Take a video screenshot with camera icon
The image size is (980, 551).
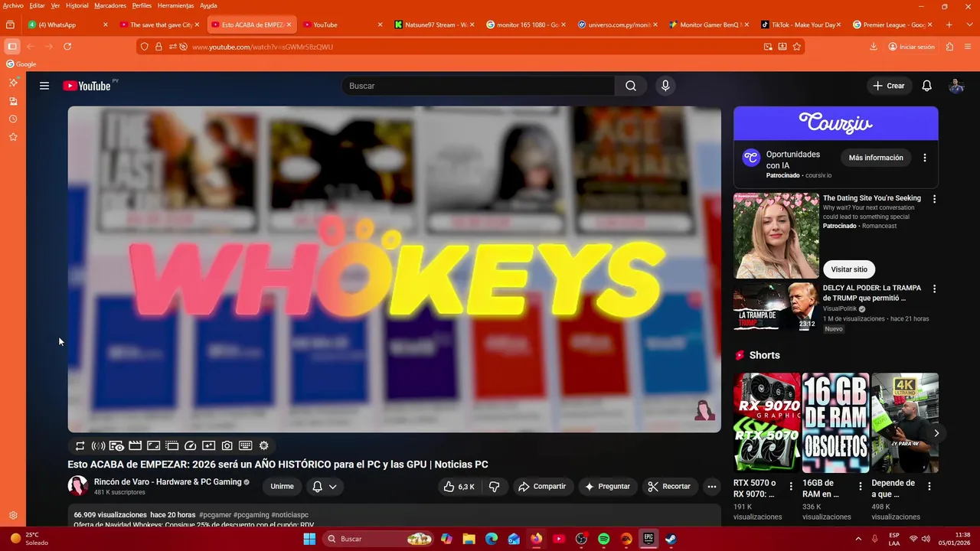click(x=227, y=445)
